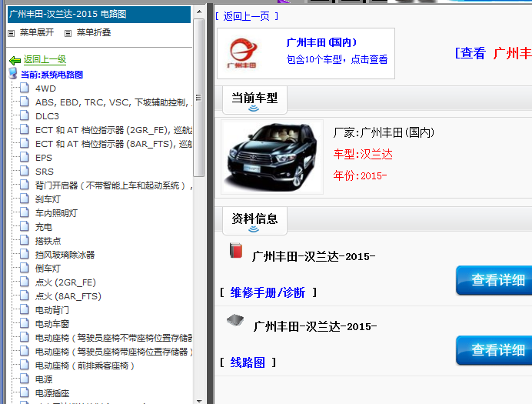Click the document icon beside 电动车窗
The width and height of the screenshot is (532, 404).
25,323
